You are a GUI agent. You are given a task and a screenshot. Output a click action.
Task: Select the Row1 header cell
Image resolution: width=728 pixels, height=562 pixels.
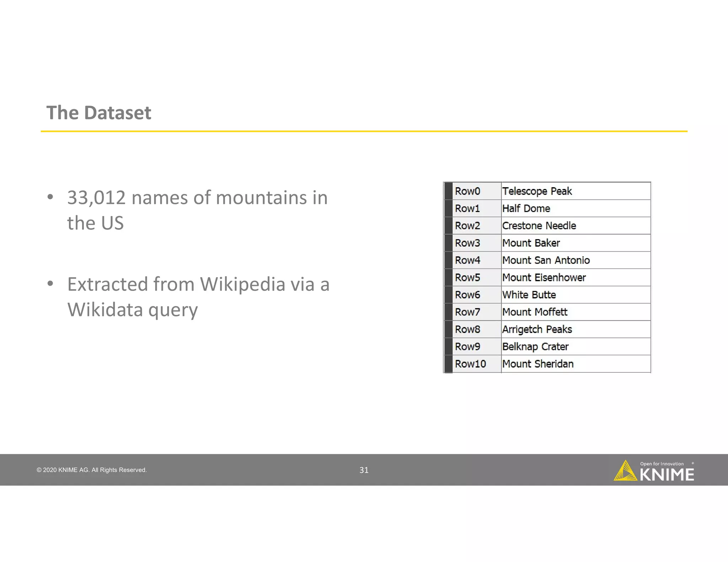476,209
